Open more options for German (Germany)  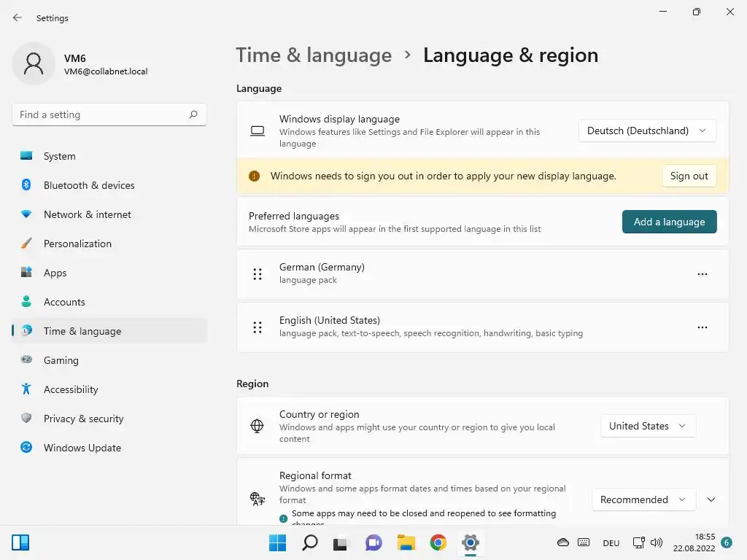(703, 274)
